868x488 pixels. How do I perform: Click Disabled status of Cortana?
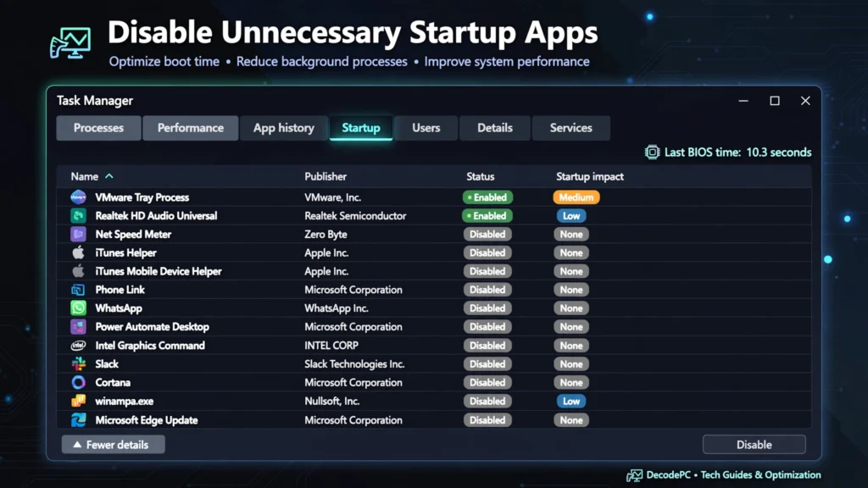[487, 382]
